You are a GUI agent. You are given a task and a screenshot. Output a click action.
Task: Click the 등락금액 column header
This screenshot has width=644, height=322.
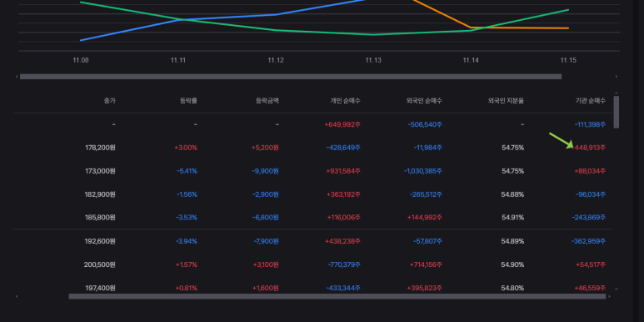point(267,100)
